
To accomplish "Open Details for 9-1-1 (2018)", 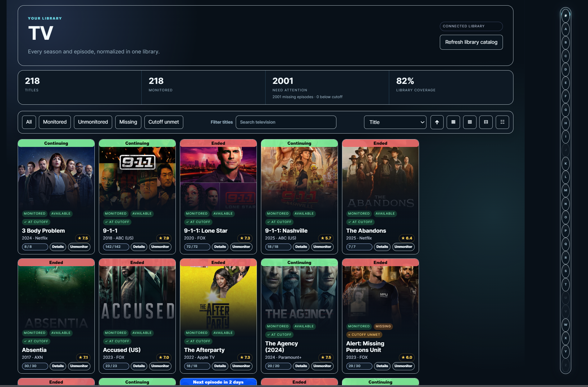I will coord(139,247).
